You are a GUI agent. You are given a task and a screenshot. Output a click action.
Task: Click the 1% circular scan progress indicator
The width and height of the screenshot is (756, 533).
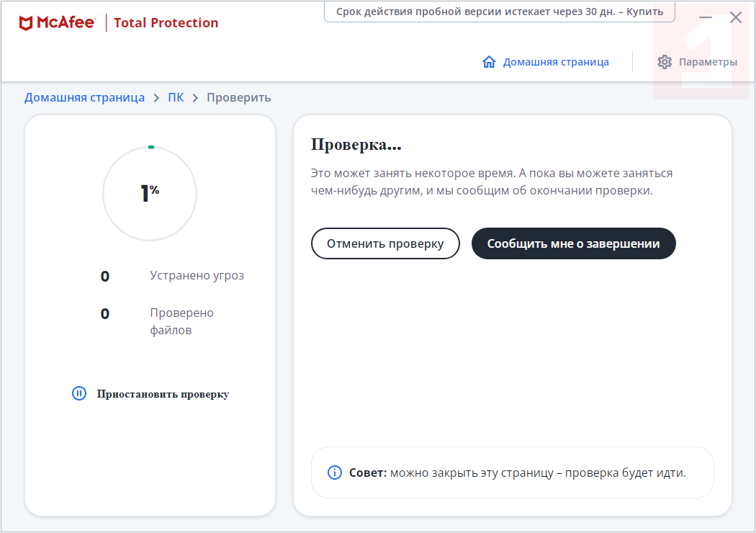(150, 193)
